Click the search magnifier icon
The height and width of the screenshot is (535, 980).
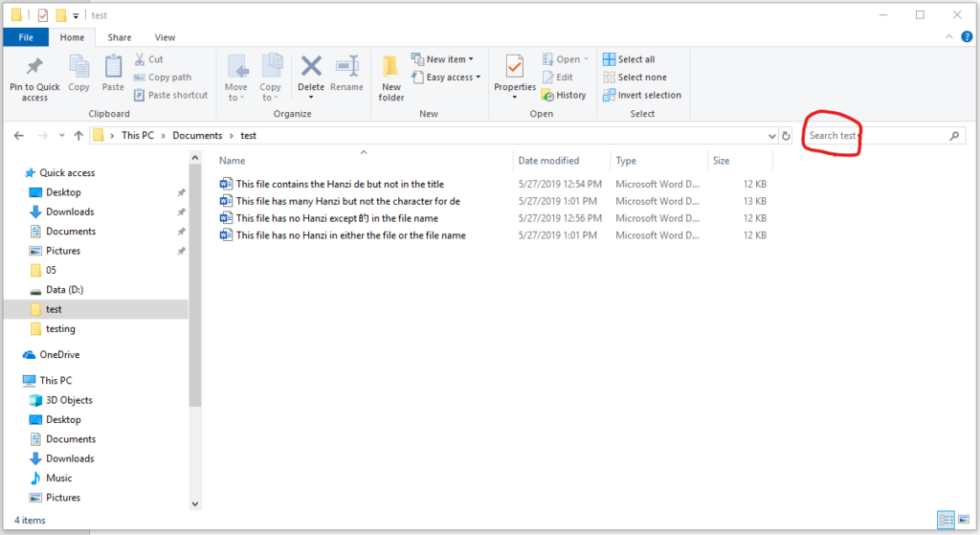(954, 136)
